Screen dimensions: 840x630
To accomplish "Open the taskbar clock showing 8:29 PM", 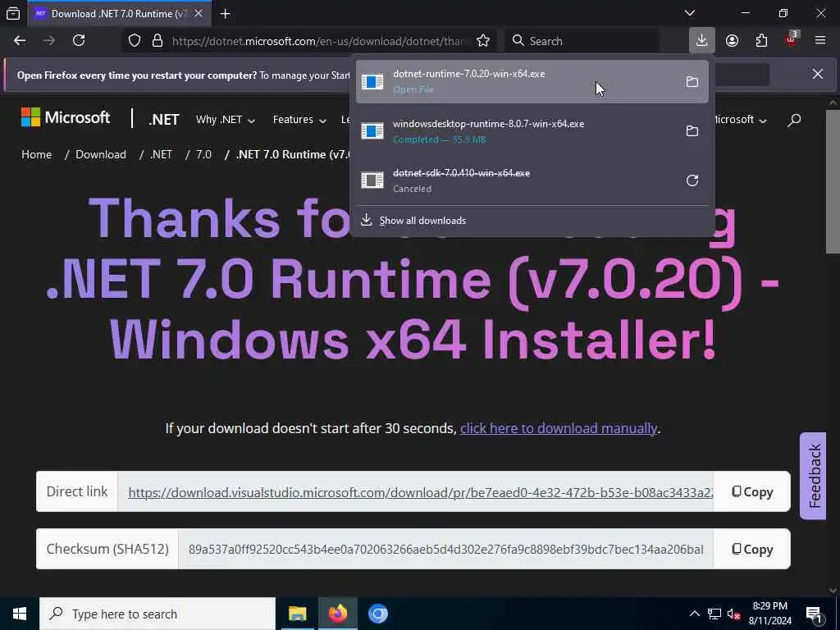I will click(770, 614).
